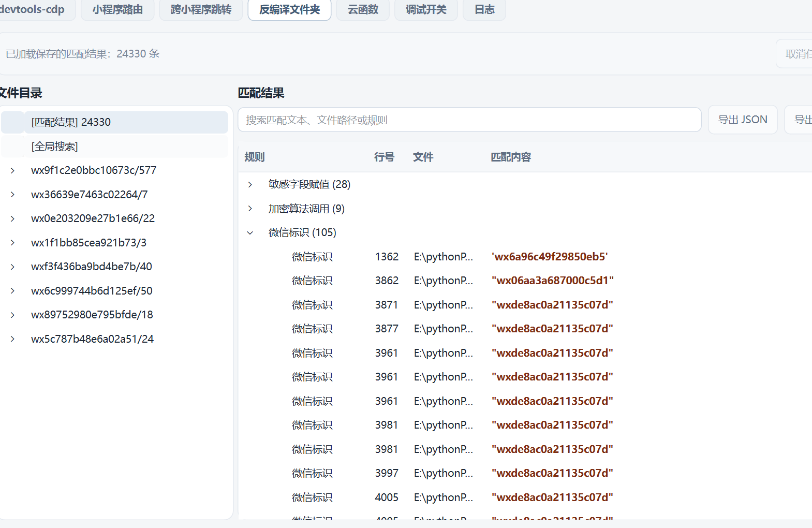Image resolution: width=812 pixels, height=528 pixels.
Task: Open the 跨小程序跳转 tab
Action: click(x=201, y=10)
